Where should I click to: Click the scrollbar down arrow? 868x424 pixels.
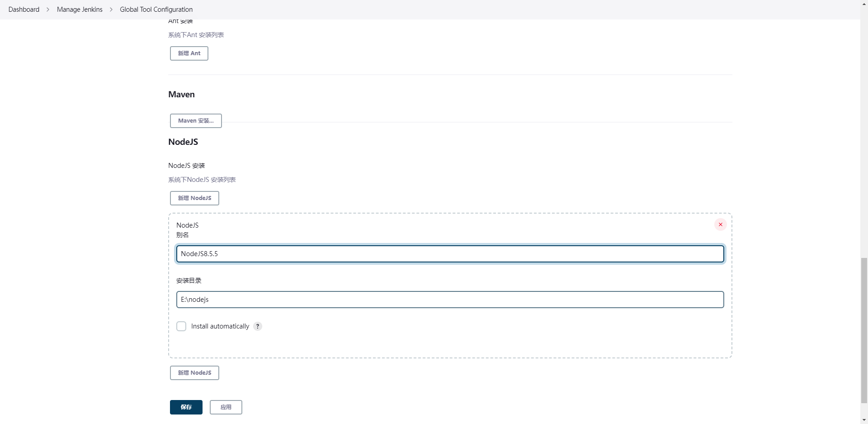click(864, 420)
